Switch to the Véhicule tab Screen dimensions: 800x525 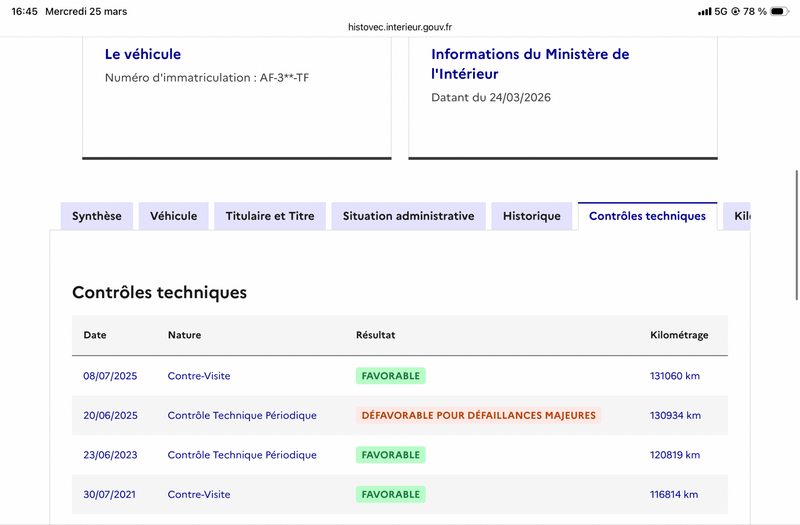click(x=174, y=216)
